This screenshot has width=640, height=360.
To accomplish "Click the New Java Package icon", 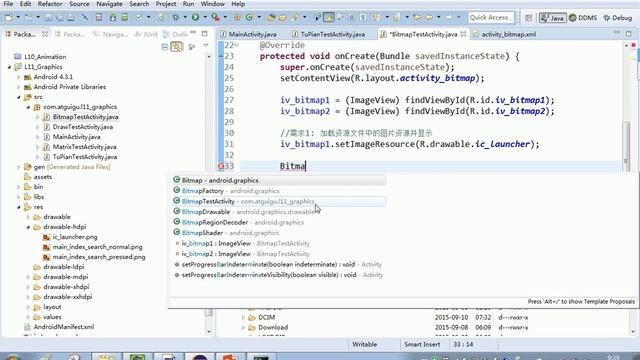I will click(237, 17).
